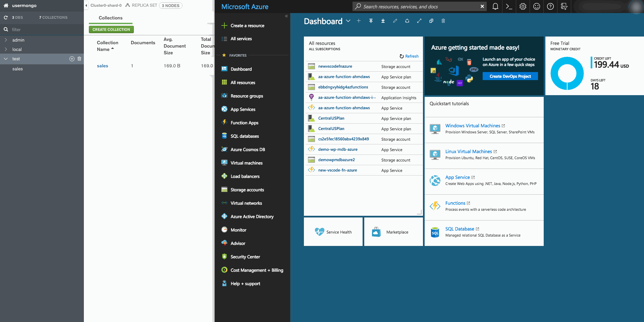Sort by Collection Name column
This screenshot has height=322, width=644.
(107, 46)
